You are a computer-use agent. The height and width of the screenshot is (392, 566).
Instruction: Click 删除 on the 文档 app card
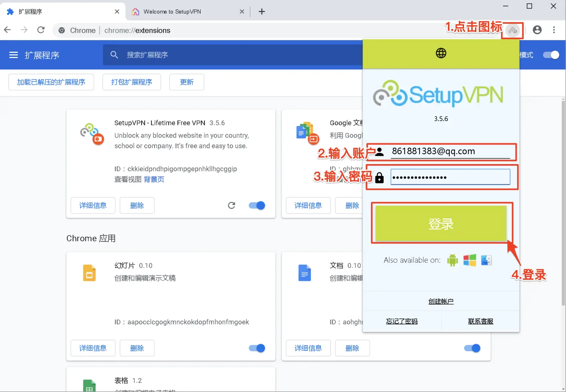point(352,348)
